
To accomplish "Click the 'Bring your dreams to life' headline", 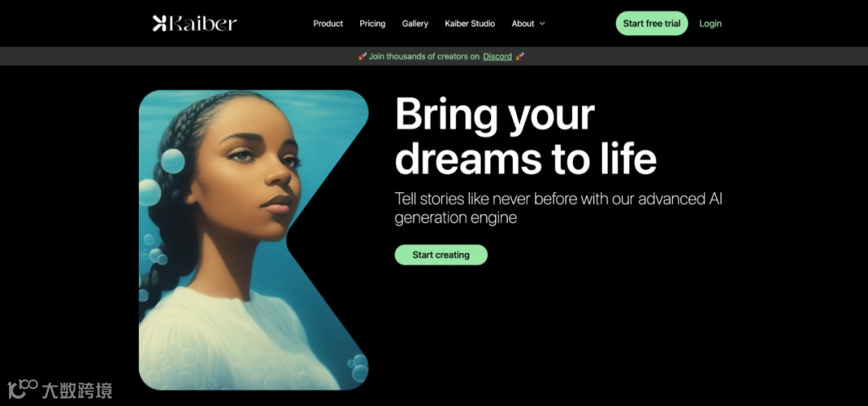I will 526,137.
